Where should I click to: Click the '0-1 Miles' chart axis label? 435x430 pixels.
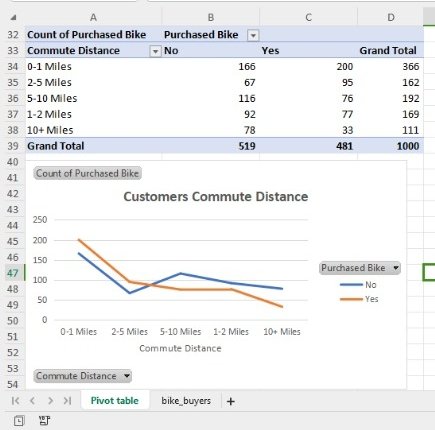tap(79, 332)
